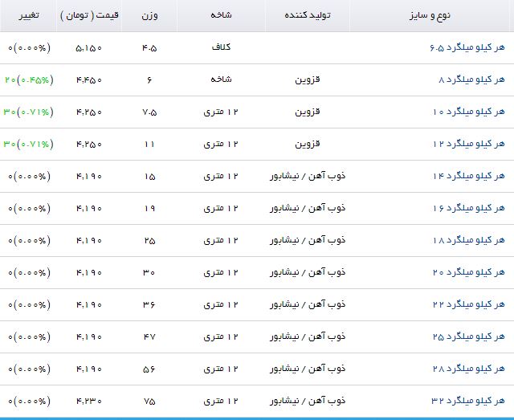Select the شاخه cell in میلگرد ۸ row
514x420 pixels.
tap(222, 80)
